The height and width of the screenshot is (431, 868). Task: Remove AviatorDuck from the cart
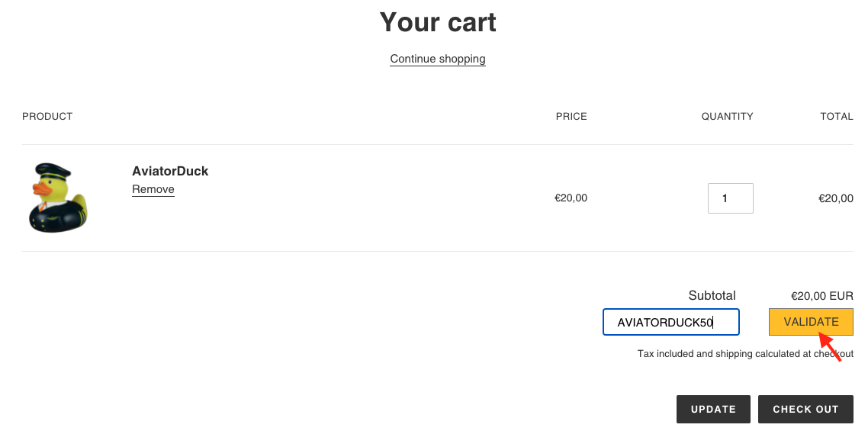click(153, 189)
